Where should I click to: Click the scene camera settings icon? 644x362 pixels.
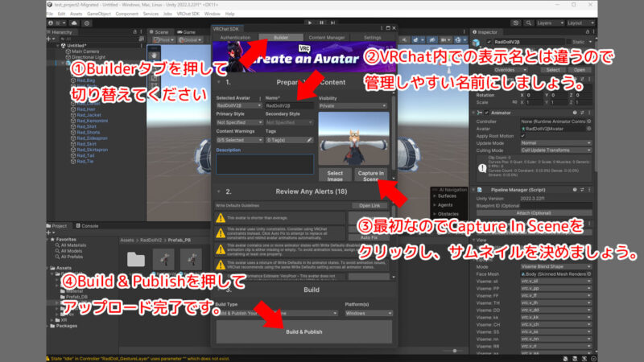point(445,39)
